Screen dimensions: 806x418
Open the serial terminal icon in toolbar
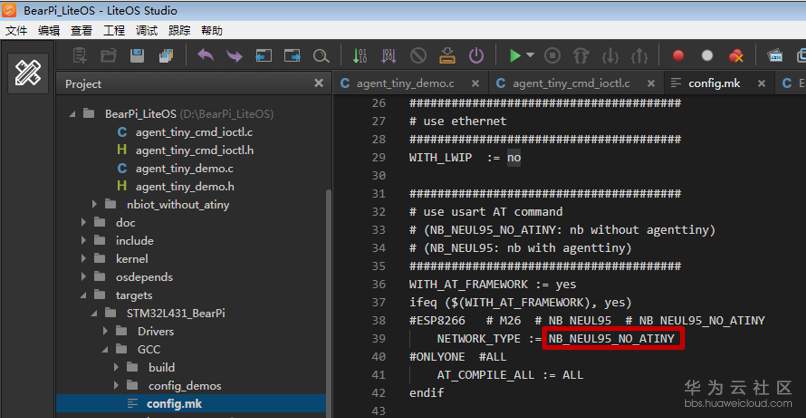775,56
